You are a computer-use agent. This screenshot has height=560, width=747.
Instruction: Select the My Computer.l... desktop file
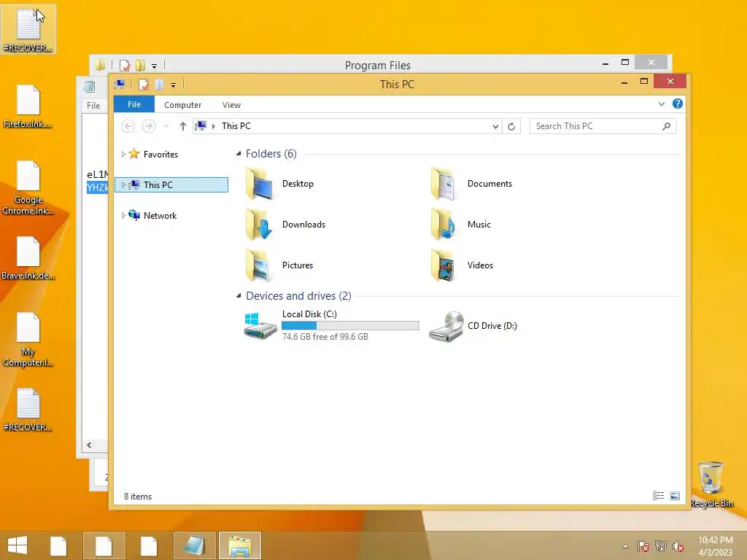[28, 339]
